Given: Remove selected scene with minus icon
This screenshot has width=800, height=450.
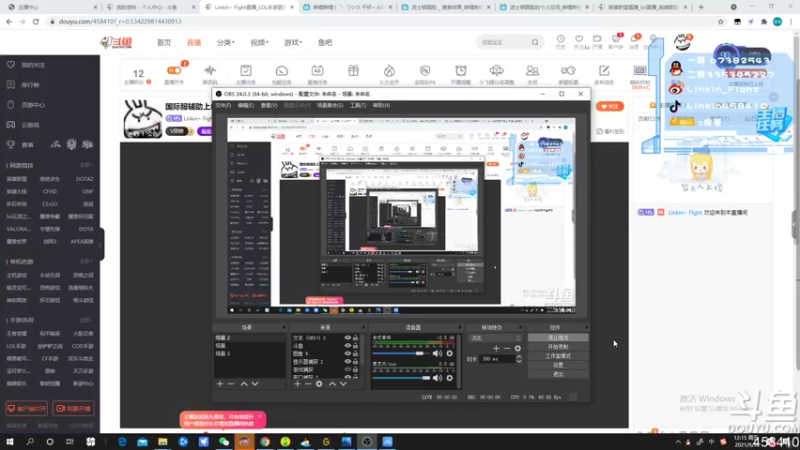Looking at the screenshot, I should click(x=231, y=384).
